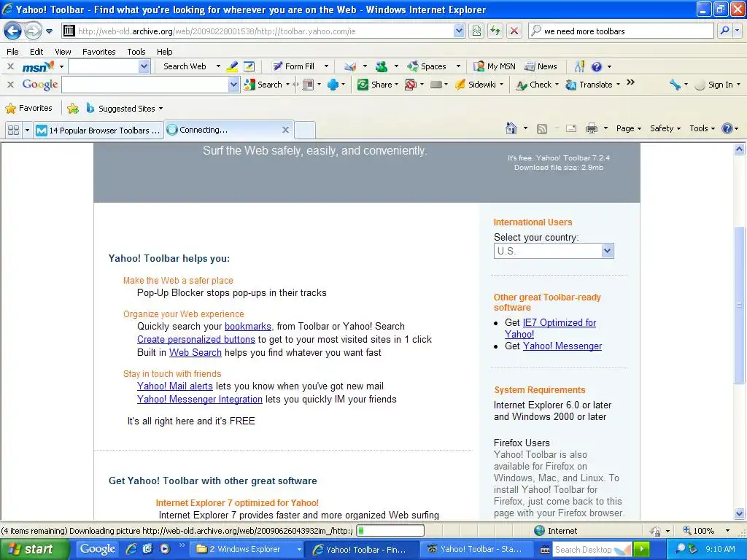Open the View menu
This screenshot has height=560, width=747.
63,52
